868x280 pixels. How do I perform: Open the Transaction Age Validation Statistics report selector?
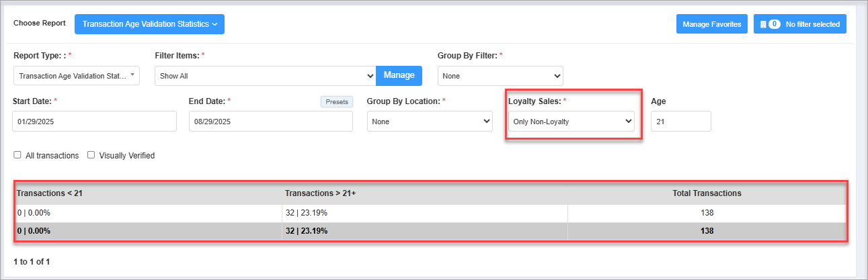point(149,24)
